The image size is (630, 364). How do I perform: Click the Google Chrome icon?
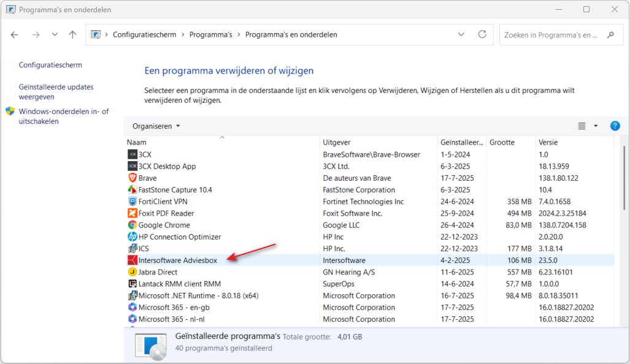[x=132, y=225]
